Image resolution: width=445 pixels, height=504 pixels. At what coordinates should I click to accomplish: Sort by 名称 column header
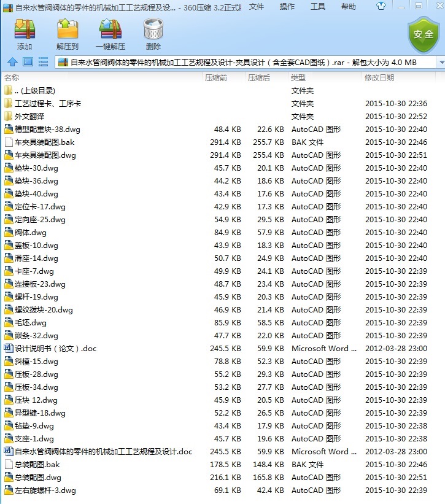[12, 77]
